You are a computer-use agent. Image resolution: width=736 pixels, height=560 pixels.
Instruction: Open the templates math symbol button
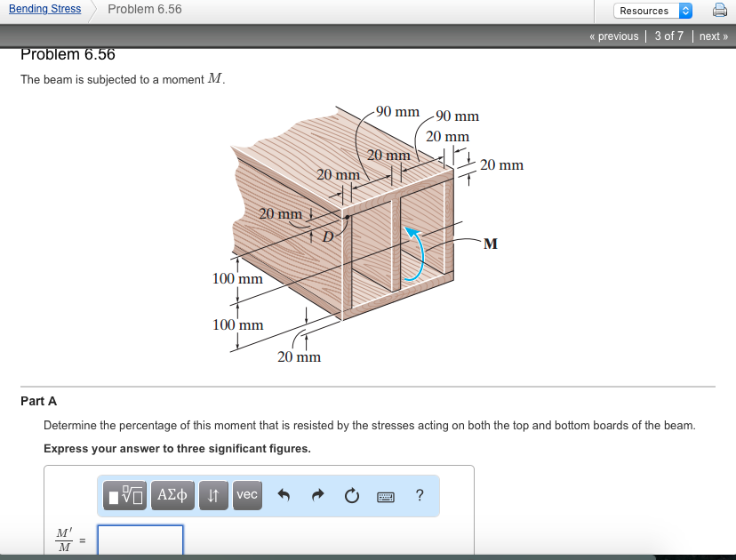tap(124, 495)
